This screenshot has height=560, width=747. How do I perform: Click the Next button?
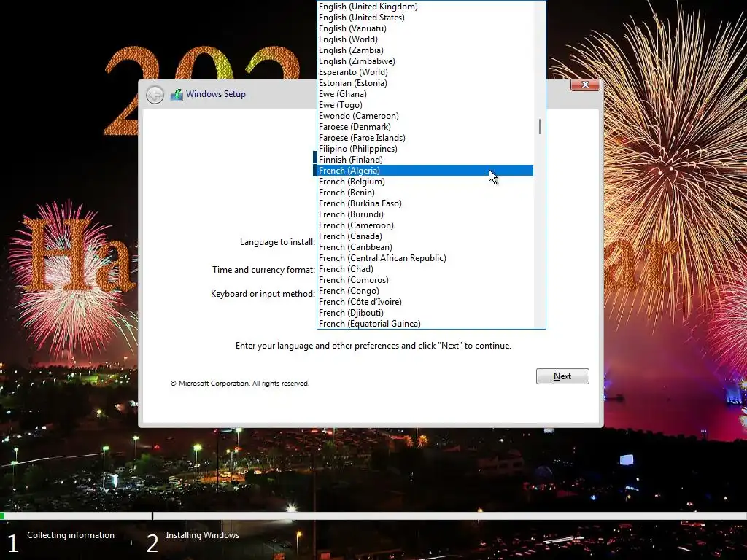(562, 376)
